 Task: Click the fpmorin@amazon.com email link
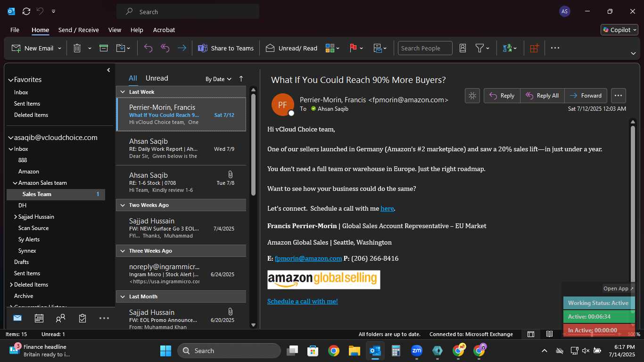coord(308,258)
